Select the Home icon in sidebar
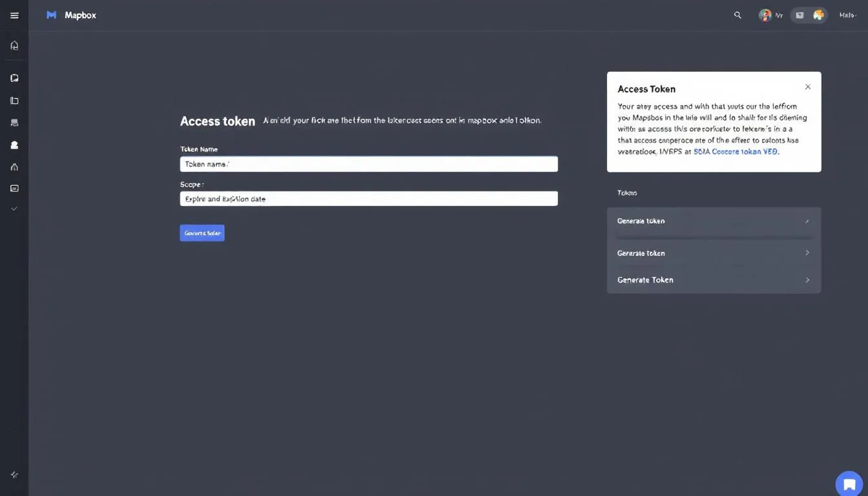Image resolution: width=868 pixels, height=496 pixels. (14, 45)
